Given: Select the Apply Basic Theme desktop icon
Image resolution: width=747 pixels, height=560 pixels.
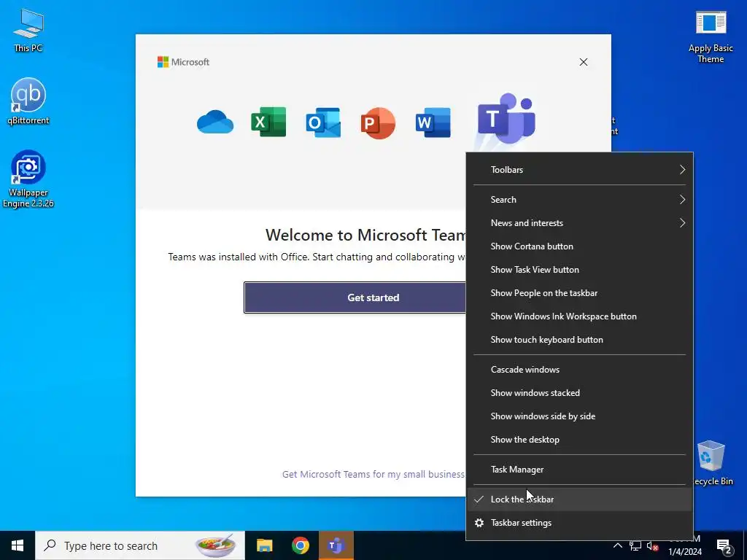Looking at the screenshot, I should click(711, 37).
